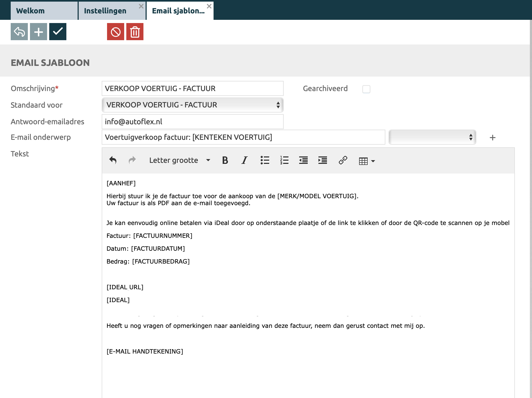Viewport: 532px width, 398px height.
Task: Insert hyperlink via link icon
Action: (343, 160)
